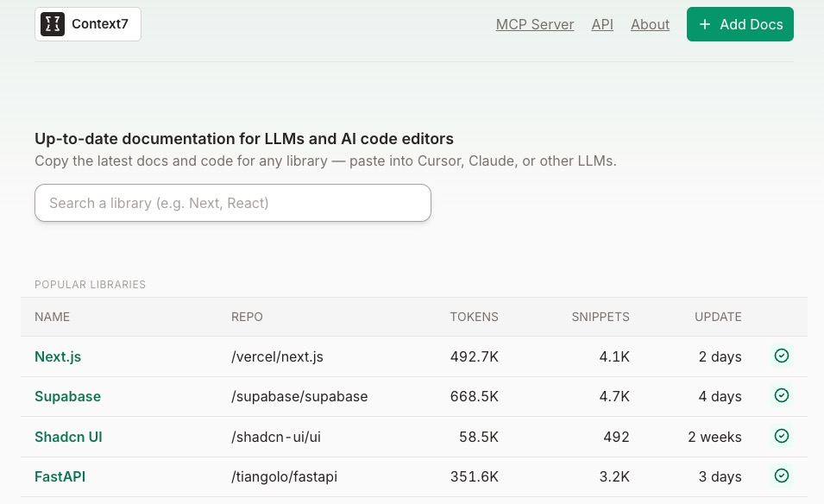Click the 3 days update value
The width and height of the screenshot is (824, 504).
tap(720, 476)
